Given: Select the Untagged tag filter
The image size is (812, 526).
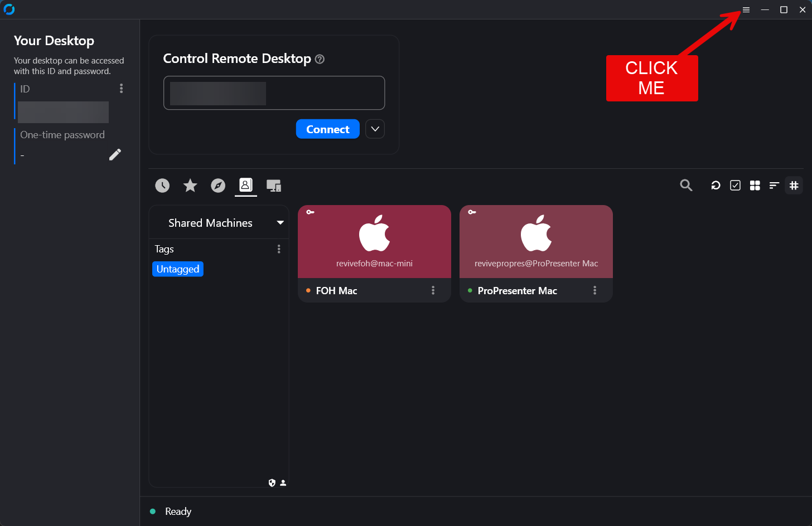Looking at the screenshot, I should [178, 269].
